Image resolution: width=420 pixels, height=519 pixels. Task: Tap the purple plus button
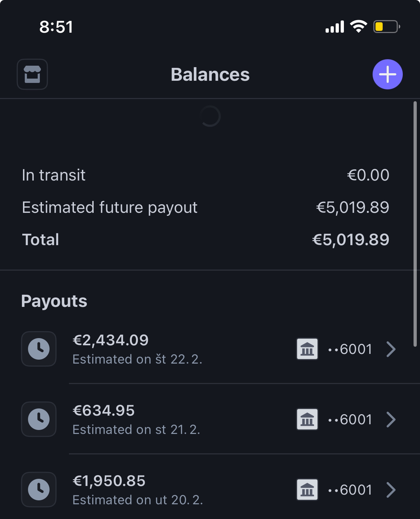pos(387,74)
